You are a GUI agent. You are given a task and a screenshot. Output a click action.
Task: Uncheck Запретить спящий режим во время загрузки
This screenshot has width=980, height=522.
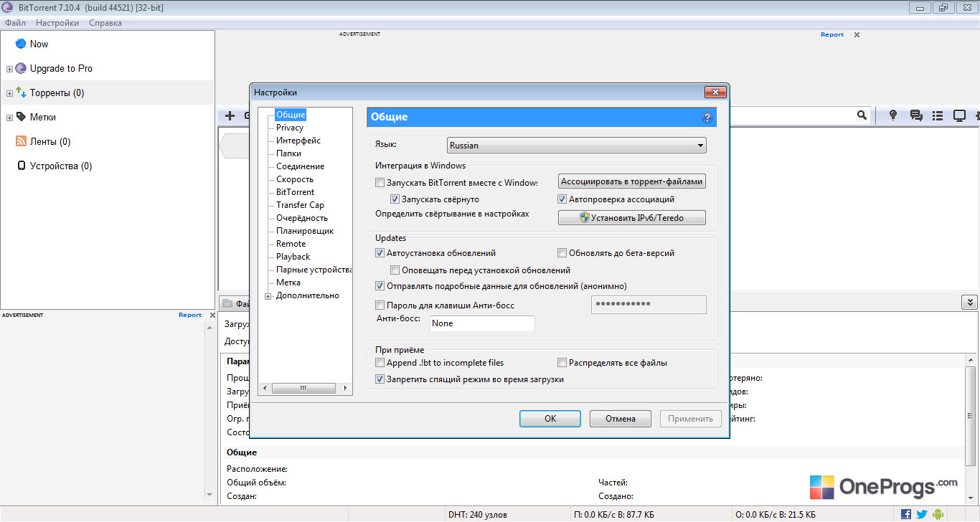380,379
